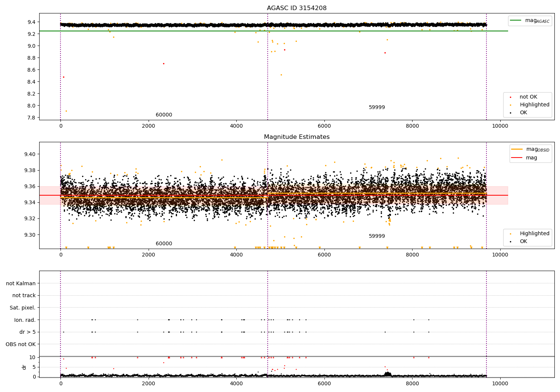Click the 'Sat. pixel.' axis label
This screenshot has width=560, height=392.
pyautogui.click(x=22, y=308)
